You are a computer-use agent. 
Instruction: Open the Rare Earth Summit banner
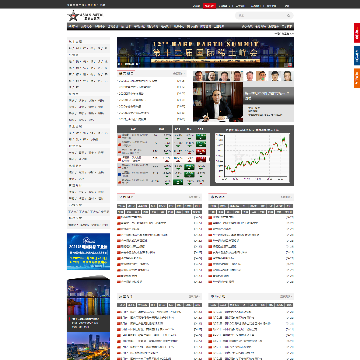tap(205, 52)
